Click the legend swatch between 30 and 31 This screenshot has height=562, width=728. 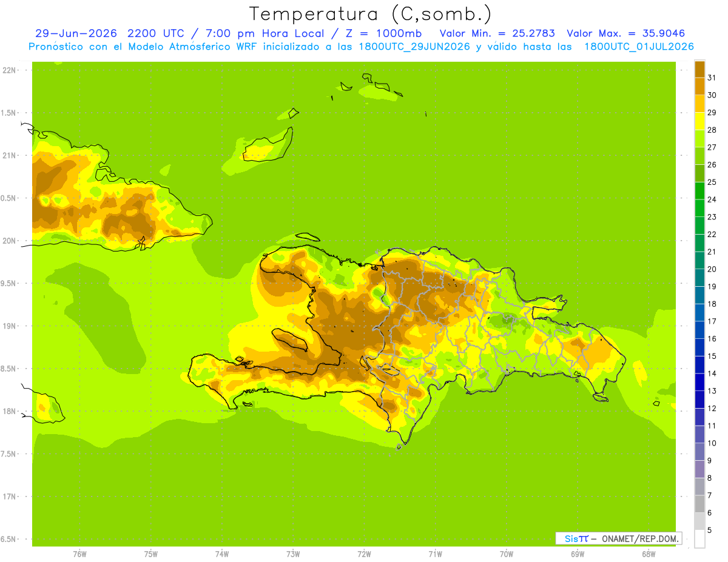tap(699, 87)
